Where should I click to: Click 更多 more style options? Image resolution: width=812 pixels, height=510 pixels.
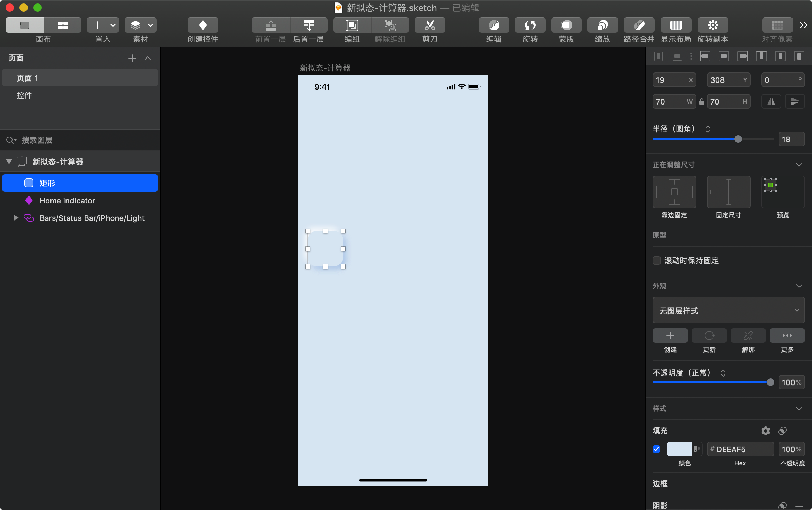point(787,335)
